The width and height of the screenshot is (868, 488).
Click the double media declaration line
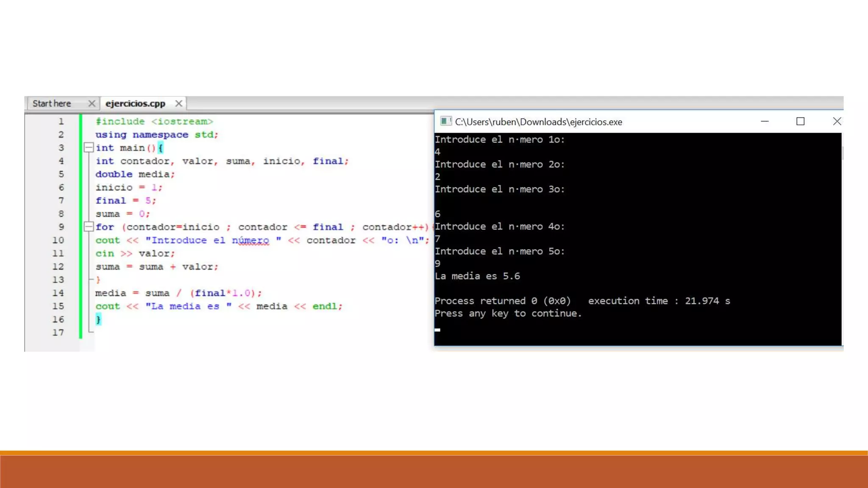pyautogui.click(x=135, y=174)
